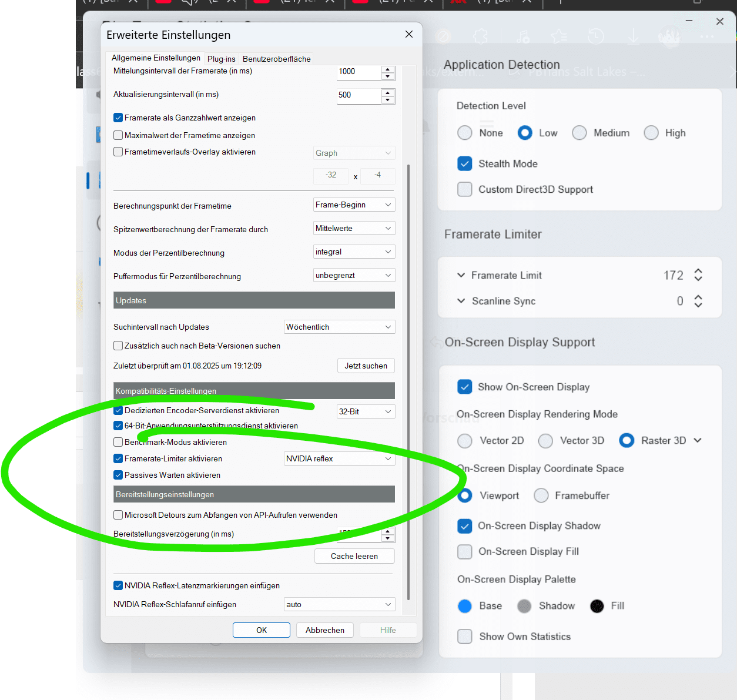This screenshot has width=737, height=700.
Task: Click the Abbrechen button
Action: click(325, 630)
